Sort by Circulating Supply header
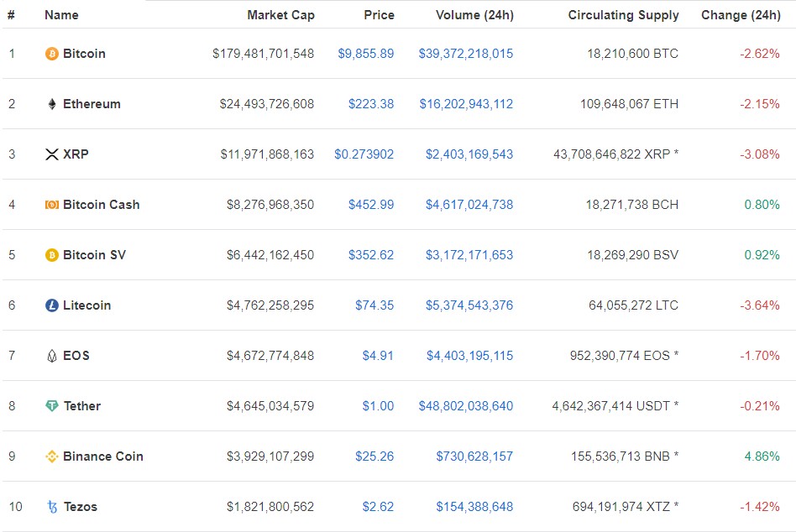796x532 pixels. point(623,15)
